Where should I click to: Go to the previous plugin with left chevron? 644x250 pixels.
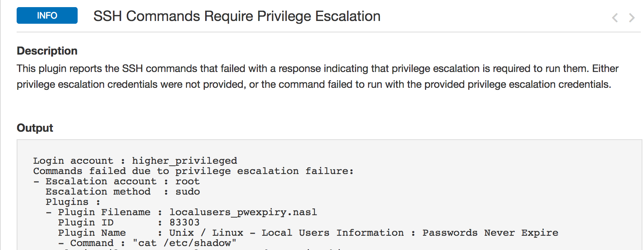point(615,18)
